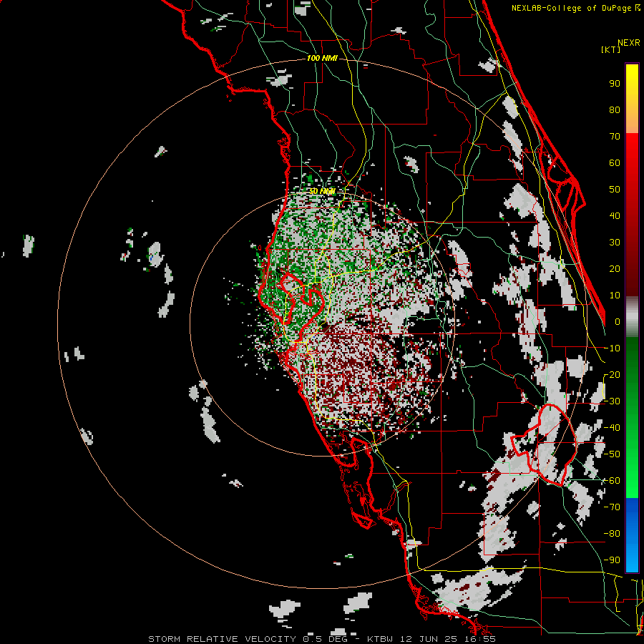Pick the gray zero-velocity color bar segment

pyautogui.click(x=632, y=318)
